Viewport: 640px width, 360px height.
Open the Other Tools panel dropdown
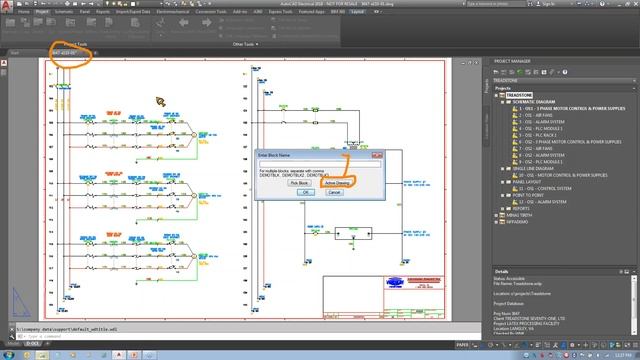click(x=245, y=44)
